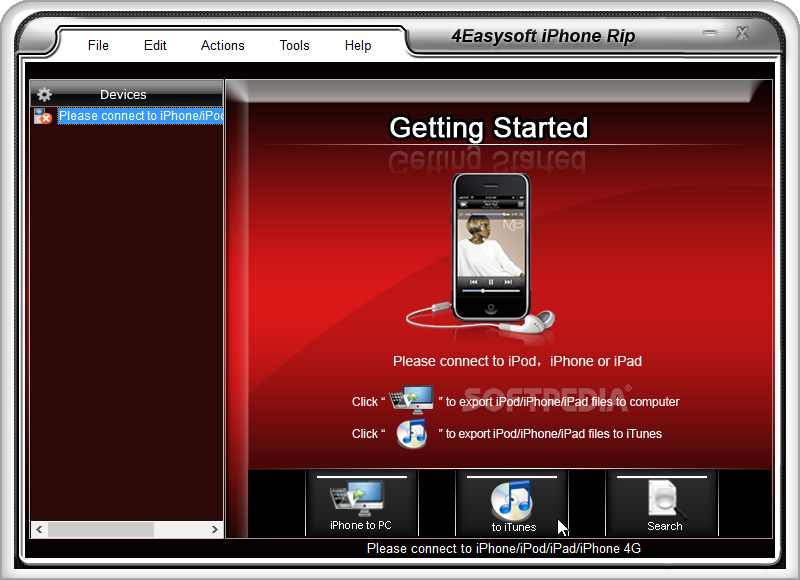Image resolution: width=800 pixels, height=580 pixels.
Task: Click the Devices panel gear icon
Action: 44,94
